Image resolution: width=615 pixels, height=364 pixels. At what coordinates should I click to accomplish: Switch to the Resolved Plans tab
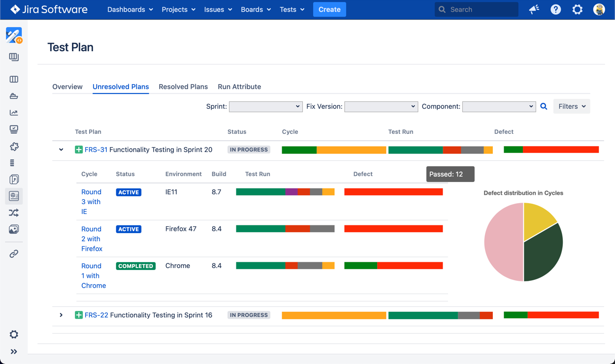point(183,87)
